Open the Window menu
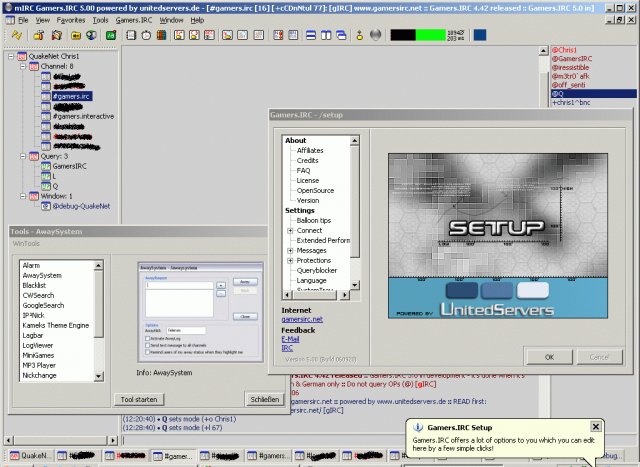This screenshot has height=467, width=640. pyautogui.click(x=171, y=20)
